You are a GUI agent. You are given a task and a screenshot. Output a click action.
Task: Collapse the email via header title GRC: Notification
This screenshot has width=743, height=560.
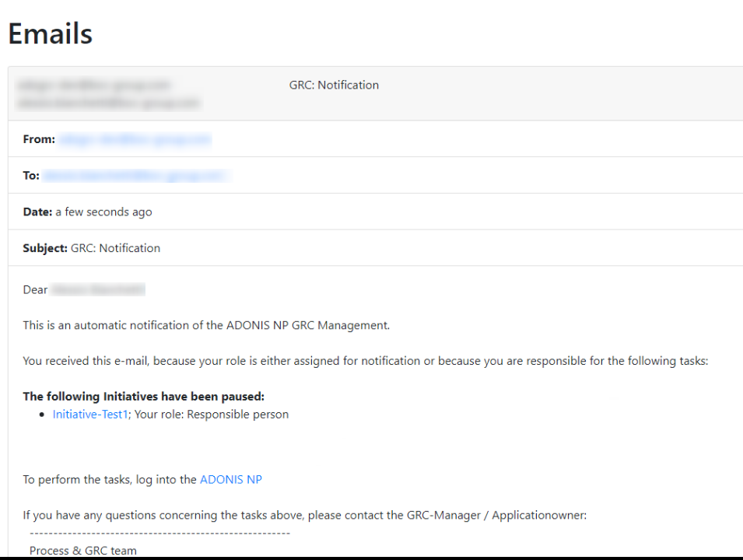click(x=334, y=86)
